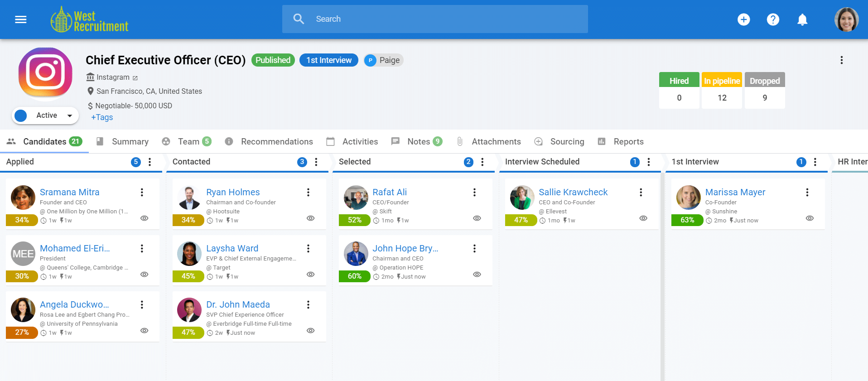Toggle watch eye on Mohamed El-Eri card

pos(145,275)
